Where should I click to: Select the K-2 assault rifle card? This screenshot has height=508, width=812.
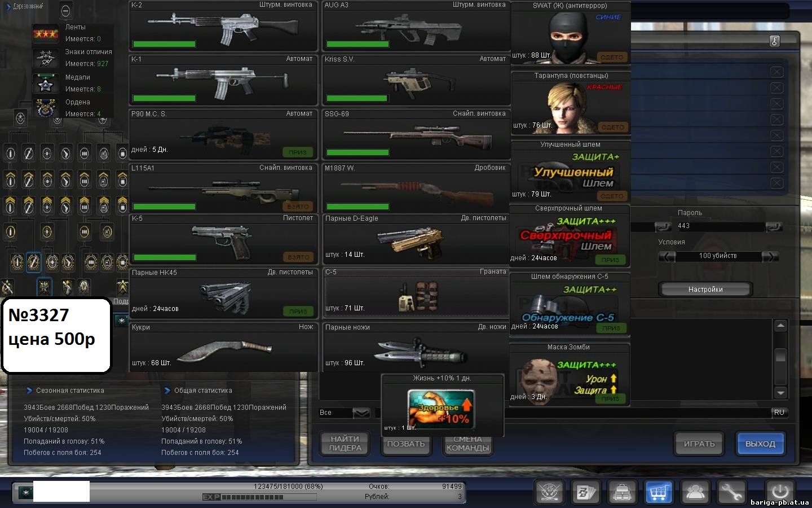(223, 26)
